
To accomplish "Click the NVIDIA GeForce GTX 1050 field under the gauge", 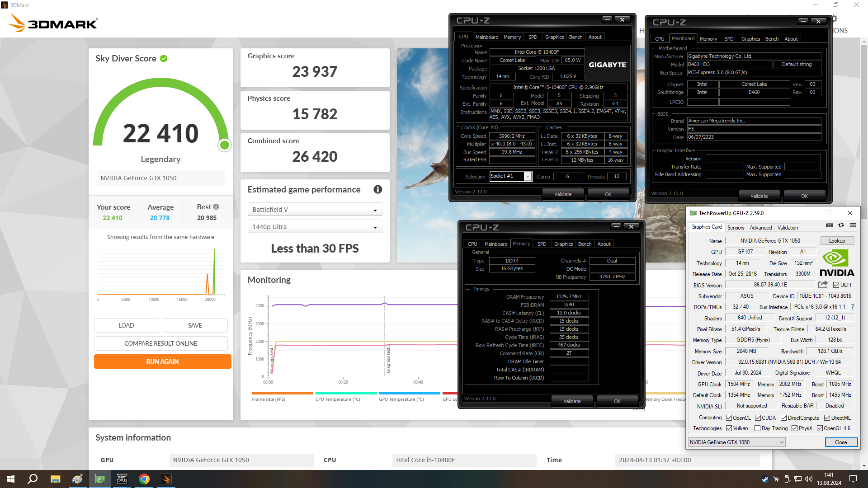I will tap(160, 178).
